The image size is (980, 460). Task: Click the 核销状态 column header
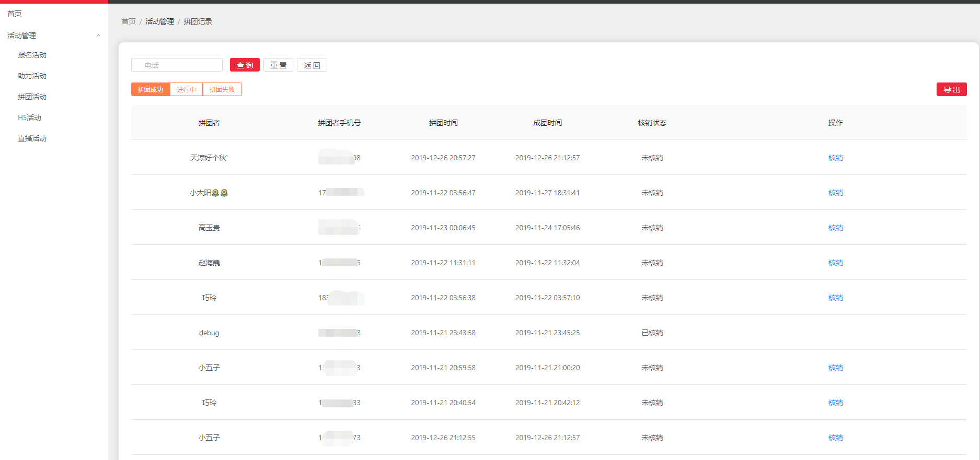point(652,123)
